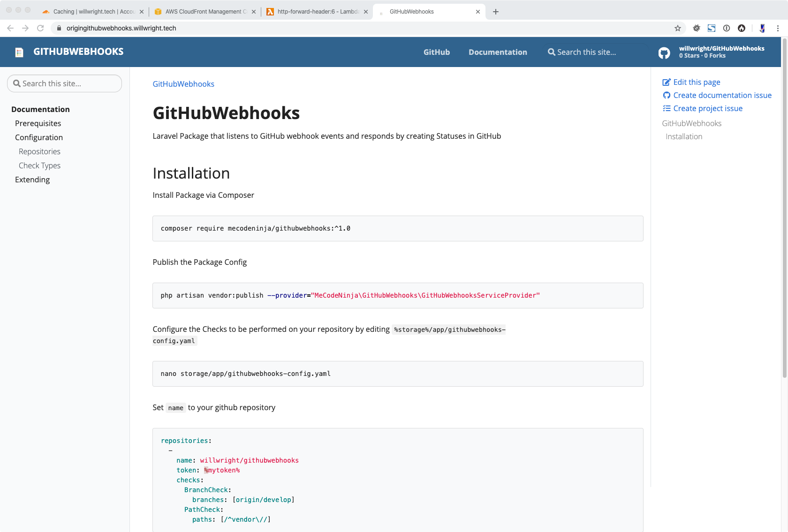Click the padlock site info icon
The height and width of the screenshot is (532, 788).
point(59,28)
